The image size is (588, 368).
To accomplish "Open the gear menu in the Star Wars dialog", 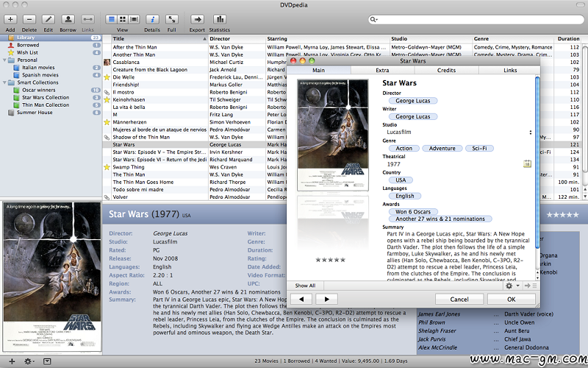I will pos(512,286).
